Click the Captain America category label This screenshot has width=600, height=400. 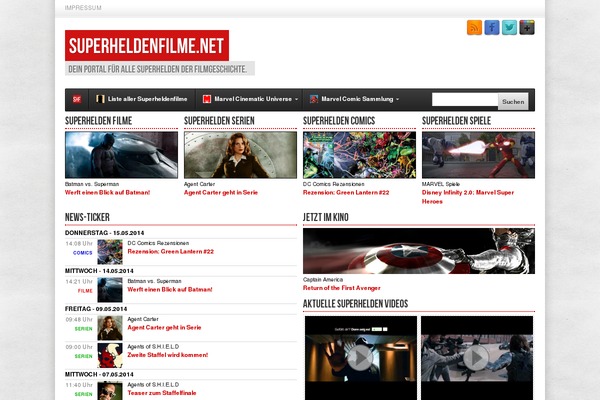tap(323, 279)
